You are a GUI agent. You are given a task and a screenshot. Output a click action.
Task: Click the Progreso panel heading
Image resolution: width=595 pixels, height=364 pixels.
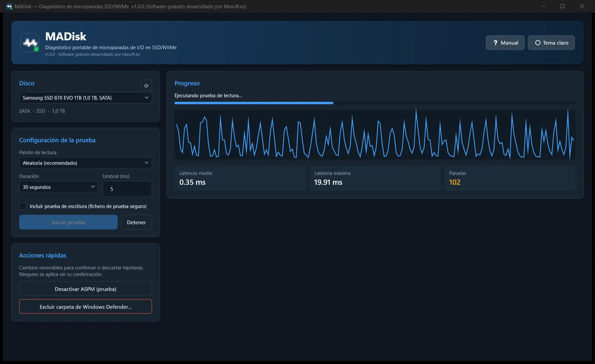187,83
